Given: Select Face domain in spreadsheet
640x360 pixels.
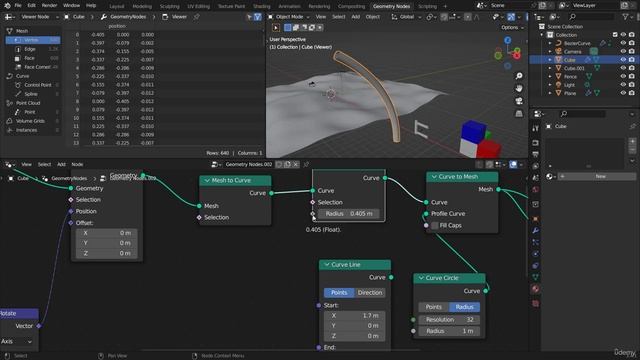Looking at the screenshot, I should (x=33, y=58).
